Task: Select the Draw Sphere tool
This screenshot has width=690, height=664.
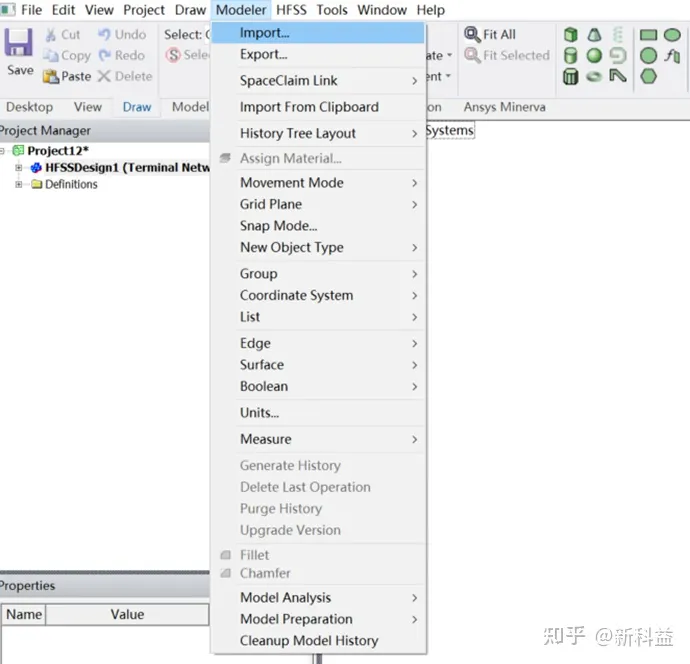Action: click(594, 55)
